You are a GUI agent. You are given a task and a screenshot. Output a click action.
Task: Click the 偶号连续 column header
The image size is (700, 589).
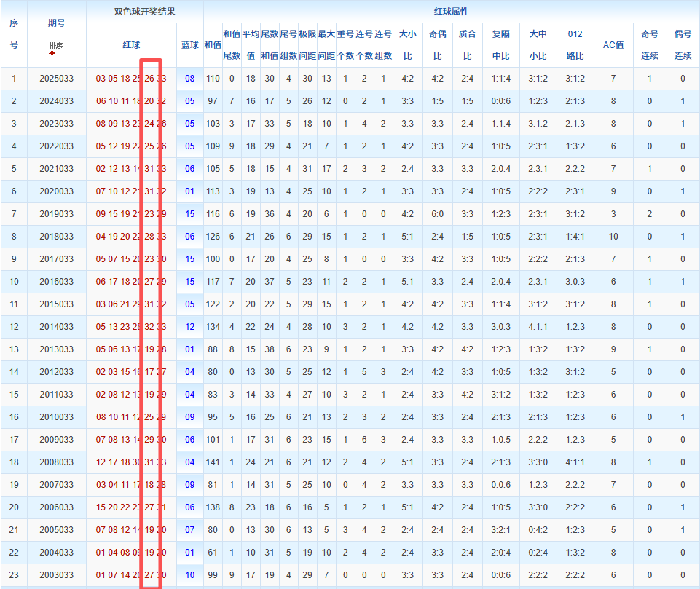(683, 45)
